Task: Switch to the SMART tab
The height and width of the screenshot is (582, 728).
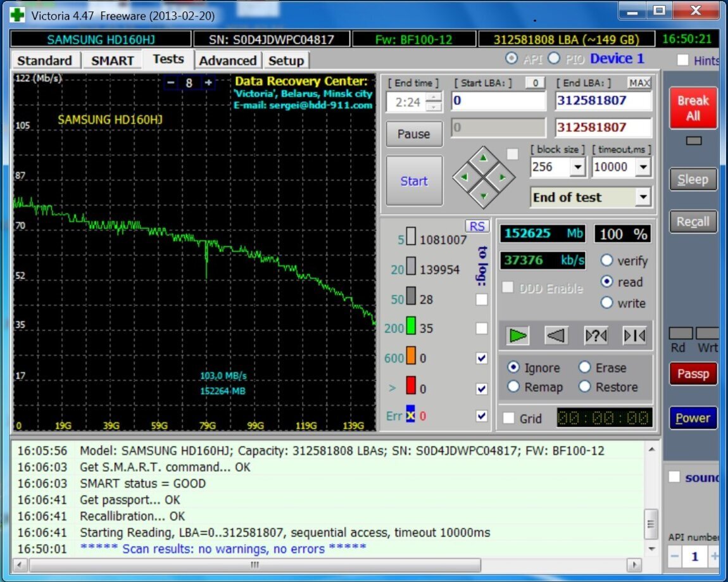Action: 112,61
